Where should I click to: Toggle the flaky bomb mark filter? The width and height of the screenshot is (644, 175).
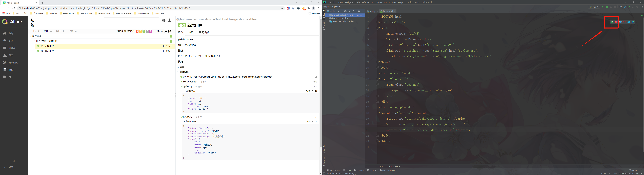pos(166,31)
